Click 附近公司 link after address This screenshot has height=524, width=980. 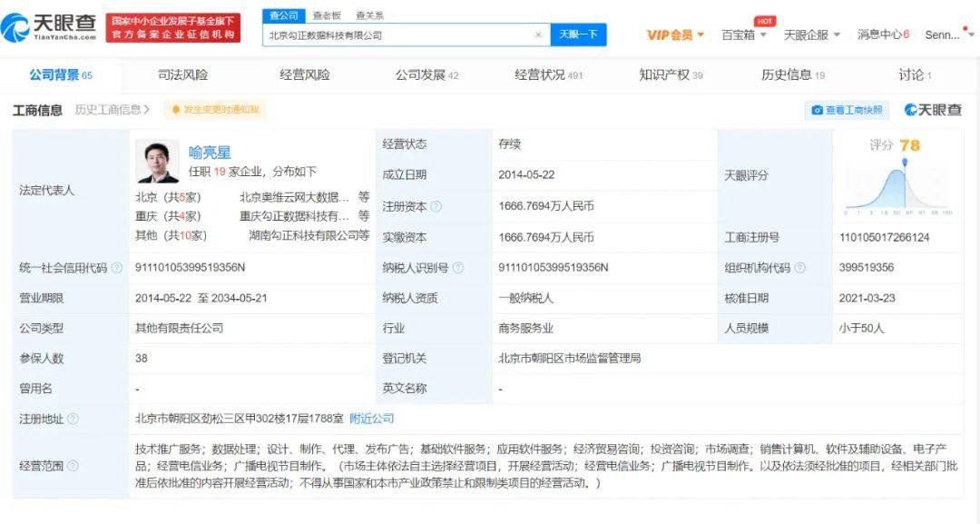point(372,419)
